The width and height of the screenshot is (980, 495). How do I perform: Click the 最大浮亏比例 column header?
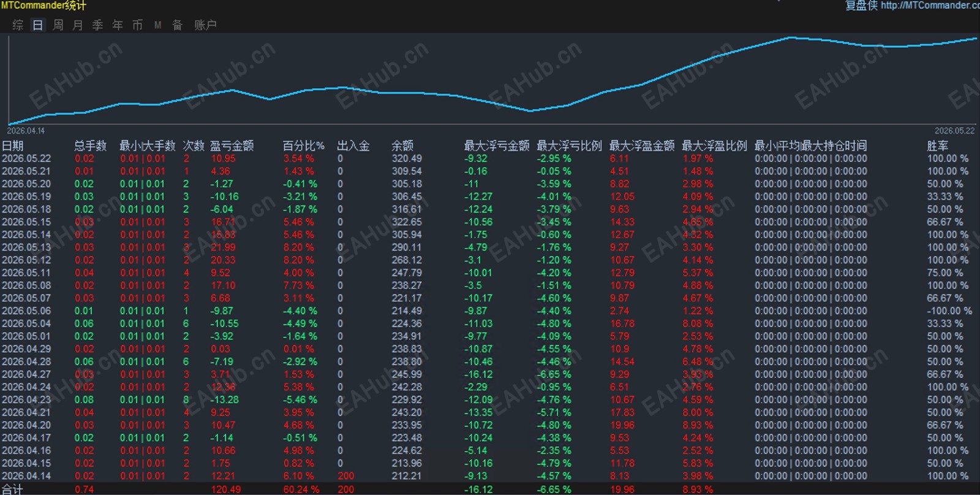point(570,146)
